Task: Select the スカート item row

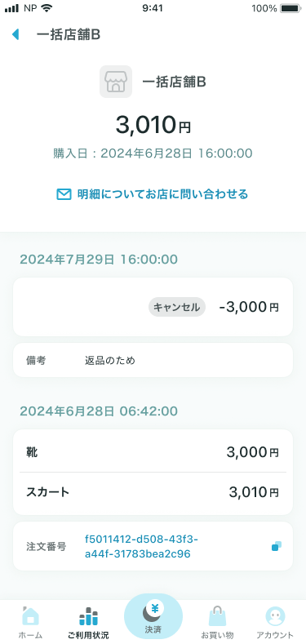Action: click(x=153, y=493)
